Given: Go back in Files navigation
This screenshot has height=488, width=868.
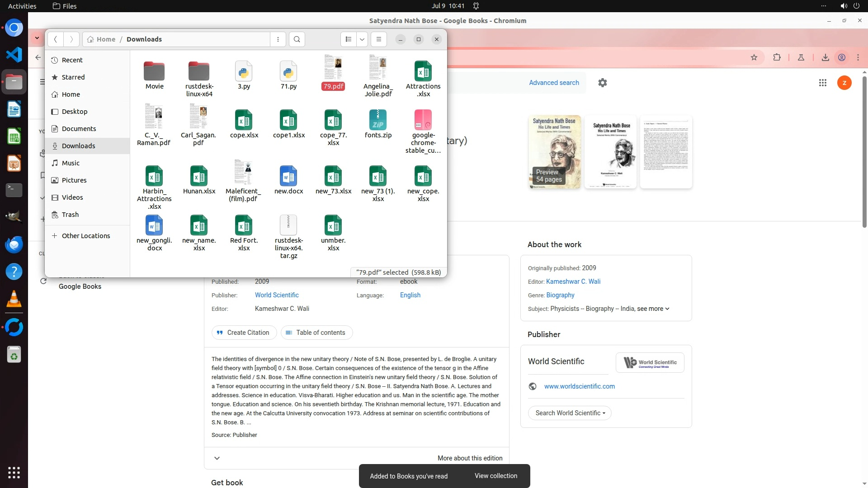Looking at the screenshot, I should tap(56, 39).
